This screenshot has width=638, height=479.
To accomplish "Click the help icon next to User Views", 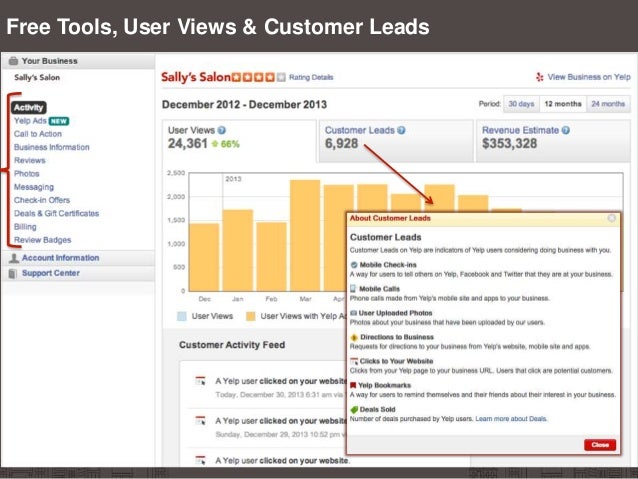I will coord(221,130).
